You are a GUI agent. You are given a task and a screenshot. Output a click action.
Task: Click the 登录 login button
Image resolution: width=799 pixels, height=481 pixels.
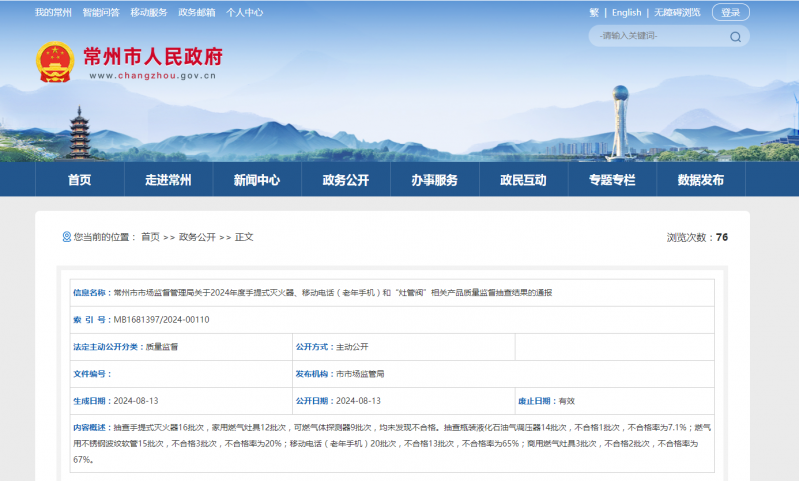point(730,13)
